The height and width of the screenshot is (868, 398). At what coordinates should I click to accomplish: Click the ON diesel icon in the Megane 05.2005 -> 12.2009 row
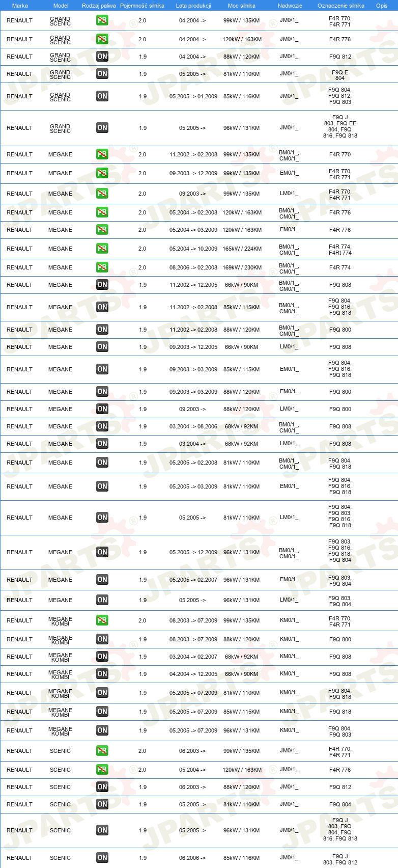102,552
